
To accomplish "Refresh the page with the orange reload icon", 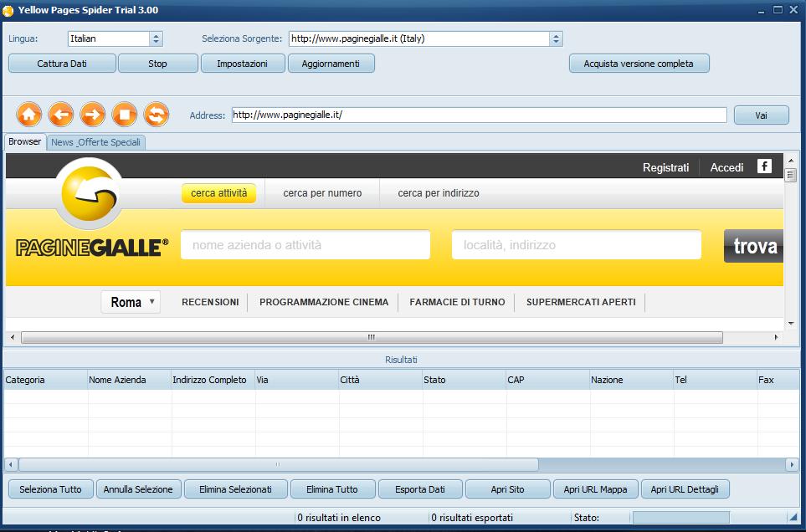I will [x=157, y=114].
